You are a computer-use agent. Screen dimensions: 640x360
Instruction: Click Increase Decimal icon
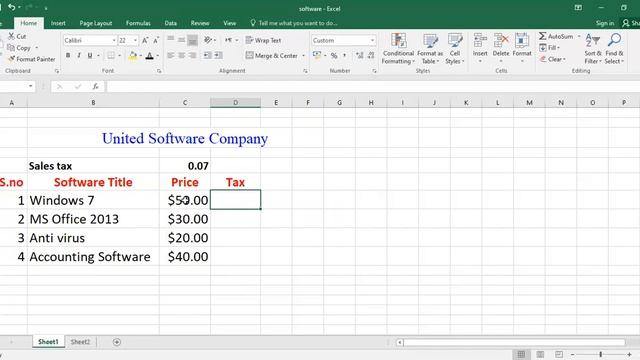coord(360,56)
